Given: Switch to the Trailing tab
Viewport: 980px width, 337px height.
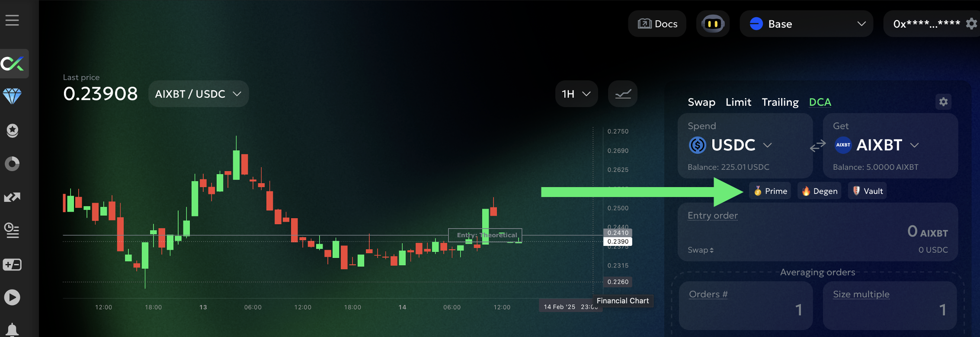Looking at the screenshot, I should pos(780,102).
